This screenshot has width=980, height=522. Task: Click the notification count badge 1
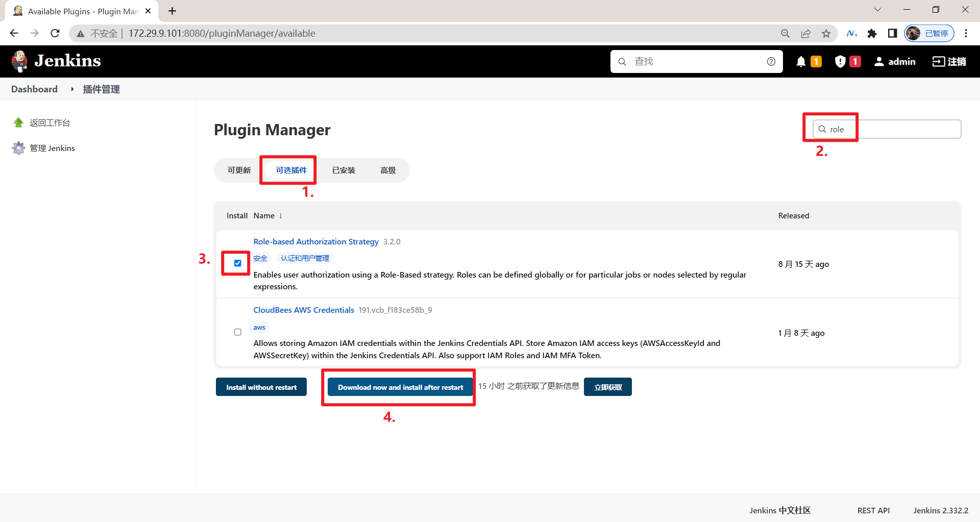point(816,62)
